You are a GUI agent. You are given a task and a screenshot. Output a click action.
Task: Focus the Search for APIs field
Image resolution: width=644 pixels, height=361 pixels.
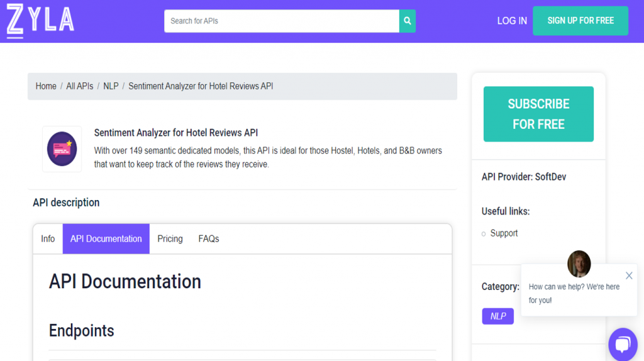pos(281,21)
